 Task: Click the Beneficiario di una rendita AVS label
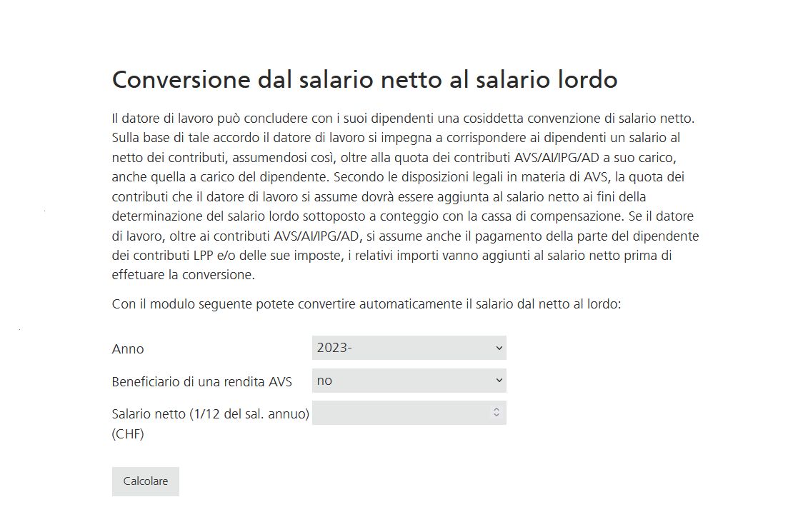pyautogui.click(x=203, y=382)
